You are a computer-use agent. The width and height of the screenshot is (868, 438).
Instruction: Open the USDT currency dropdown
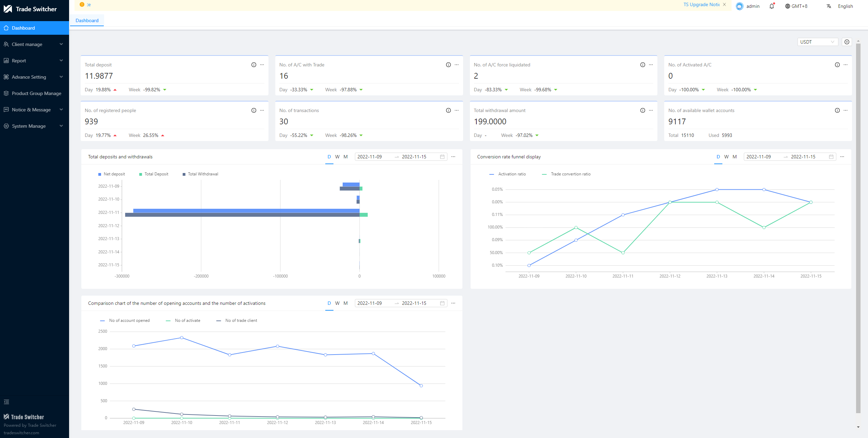[x=817, y=42]
